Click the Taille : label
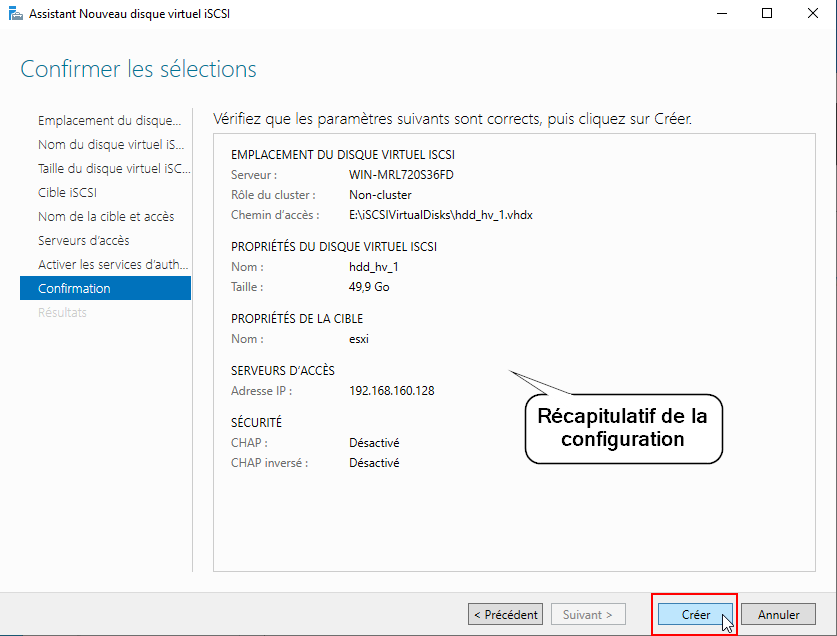 [247, 287]
